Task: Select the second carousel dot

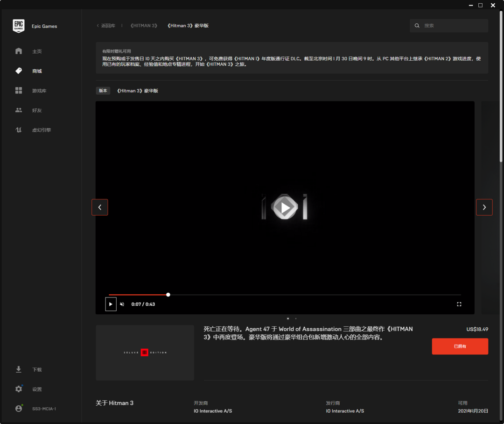Action: coord(296,318)
